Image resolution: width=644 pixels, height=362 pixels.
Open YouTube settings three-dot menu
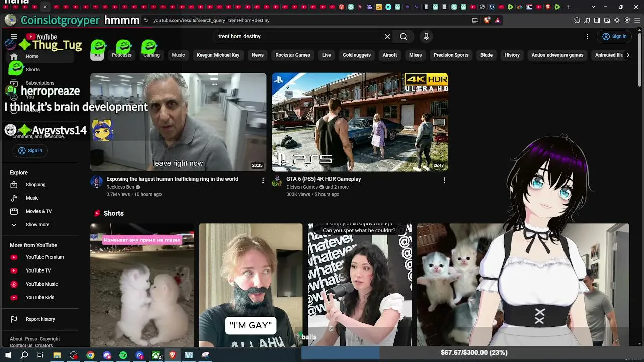pyautogui.click(x=587, y=36)
